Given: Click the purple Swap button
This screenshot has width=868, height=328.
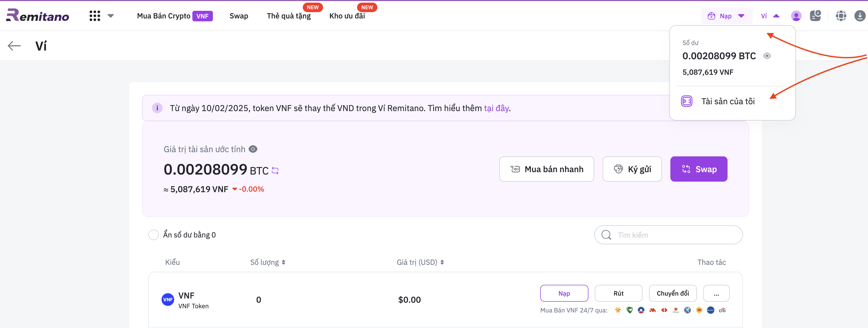Looking at the screenshot, I should 699,169.
